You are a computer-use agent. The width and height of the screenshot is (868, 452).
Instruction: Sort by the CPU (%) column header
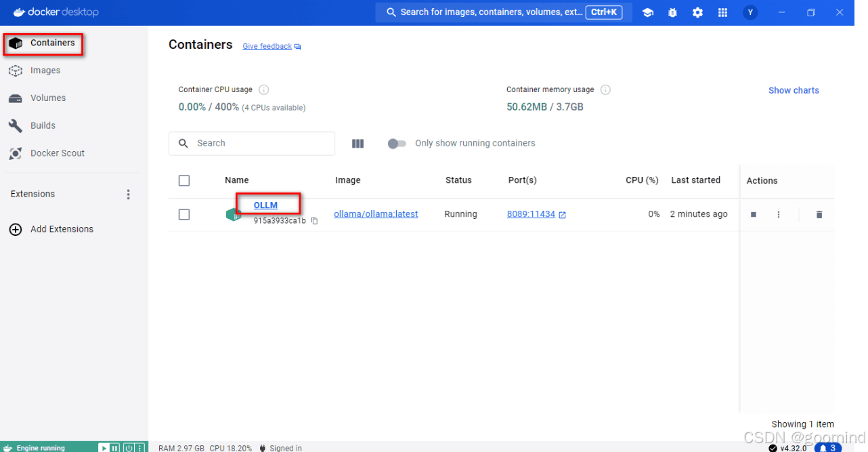(642, 180)
